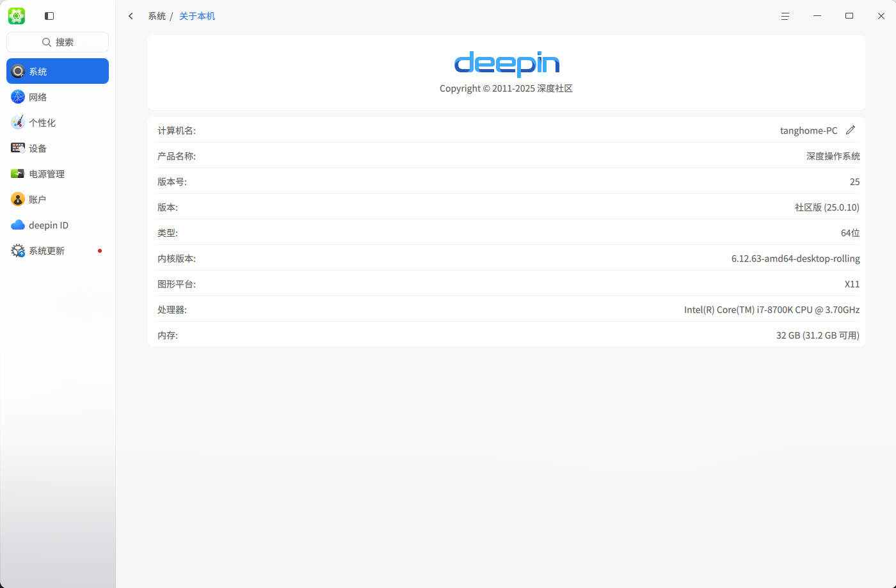Click the 计算机名: label
The height and width of the screenshot is (588, 896).
point(177,131)
